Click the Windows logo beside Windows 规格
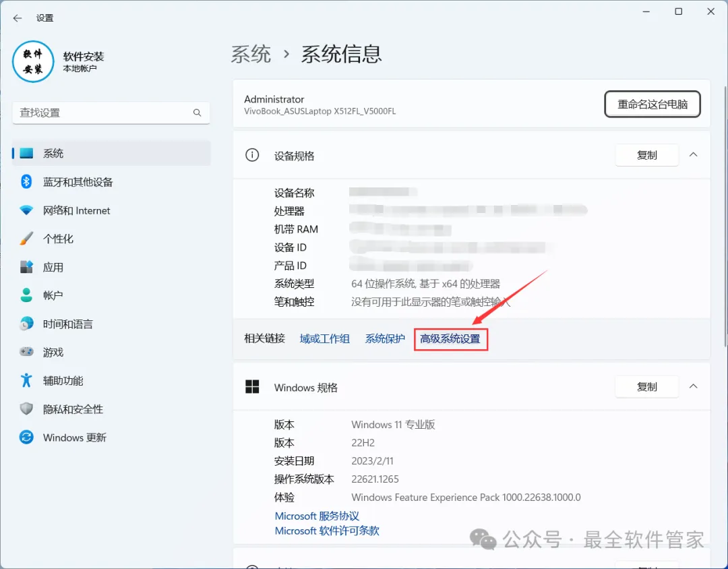728x569 pixels. point(252,387)
